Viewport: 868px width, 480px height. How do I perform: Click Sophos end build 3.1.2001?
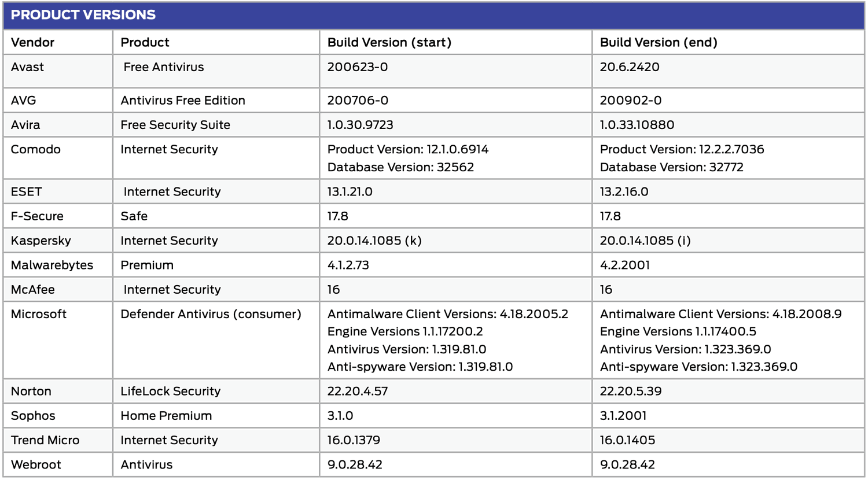click(x=623, y=416)
